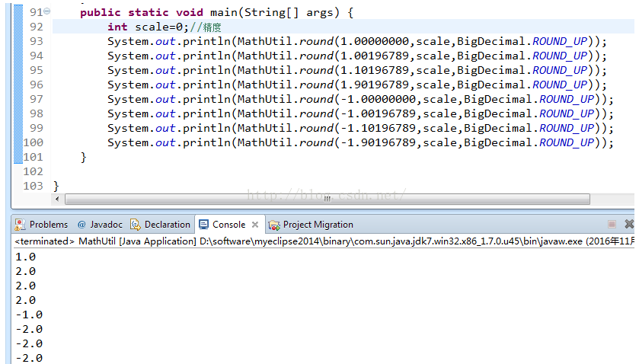The height and width of the screenshot is (364, 639).
Task: Click the red Terminate console button
Action: click(612, 224)
